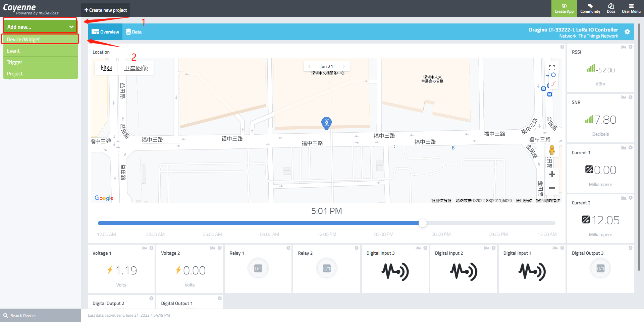This screenshot has width=644, height=322.
Task: Switch map to 卫星图像 satellite view
Action: pyautogui.click(x=136, y=68)
